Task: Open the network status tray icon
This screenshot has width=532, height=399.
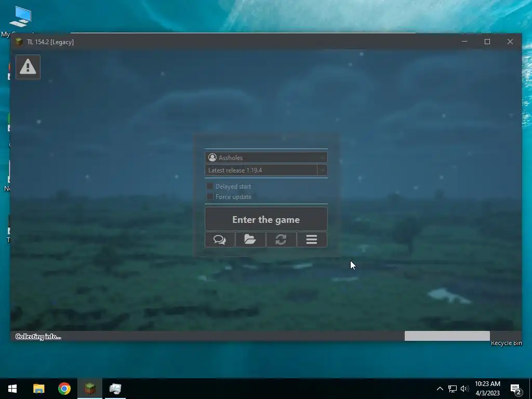Action: [453, 389]
